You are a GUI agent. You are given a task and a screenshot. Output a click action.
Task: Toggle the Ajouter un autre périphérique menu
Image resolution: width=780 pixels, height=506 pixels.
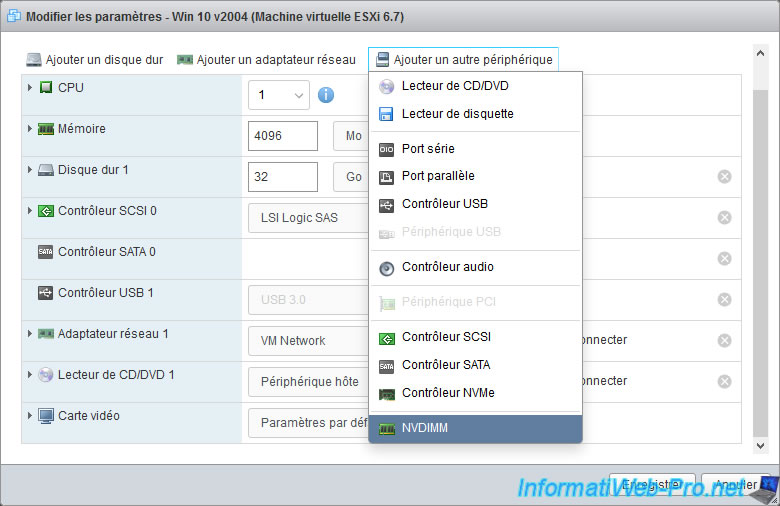coord(463,60)
